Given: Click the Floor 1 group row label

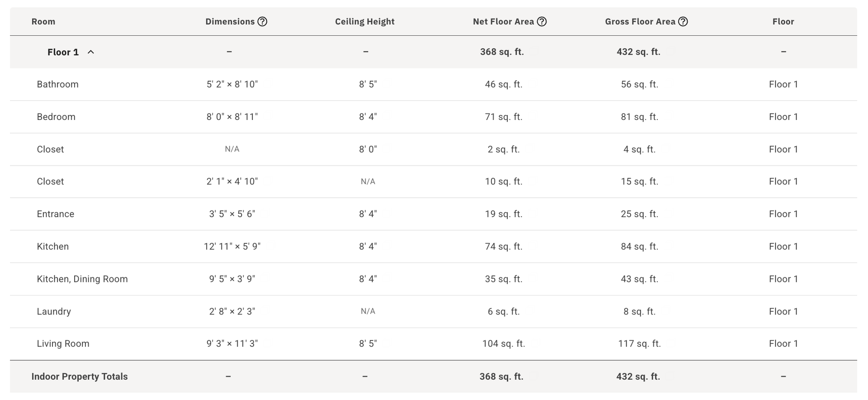Looking at the screenshot, I should 63,52.
